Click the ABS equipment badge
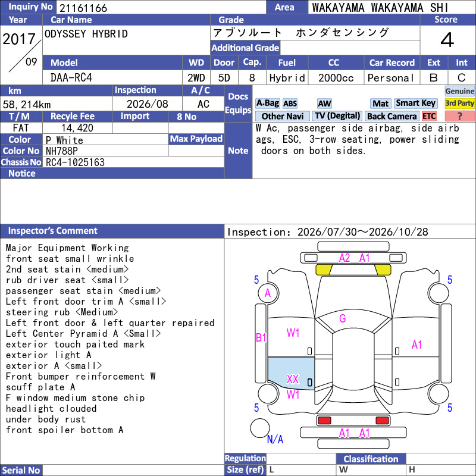Image resolution: width=476 pixels, height=476 pixels. [x=290, y=104]
